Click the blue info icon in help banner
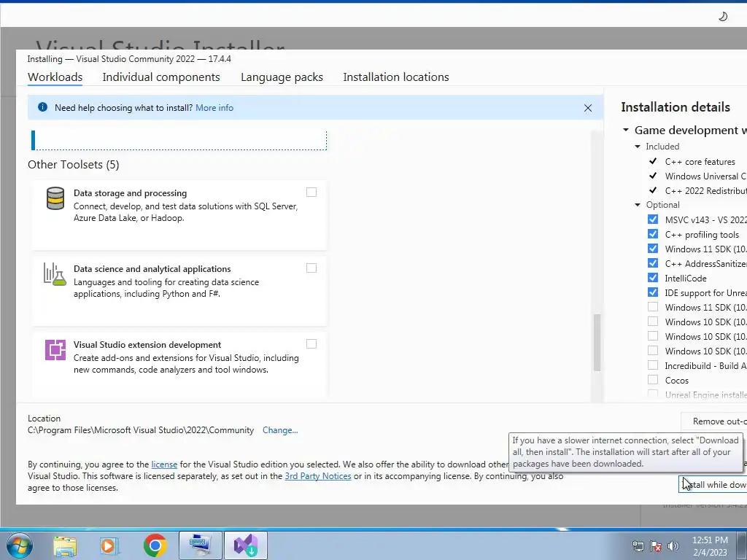The height and width of the screenshot is (560, 747). tap(42, 107)
